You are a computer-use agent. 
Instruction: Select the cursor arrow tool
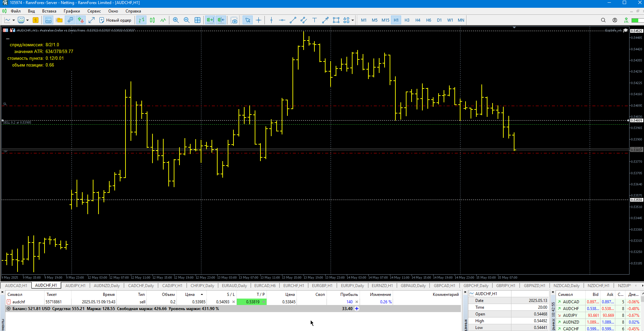click(x=248, y=20)
